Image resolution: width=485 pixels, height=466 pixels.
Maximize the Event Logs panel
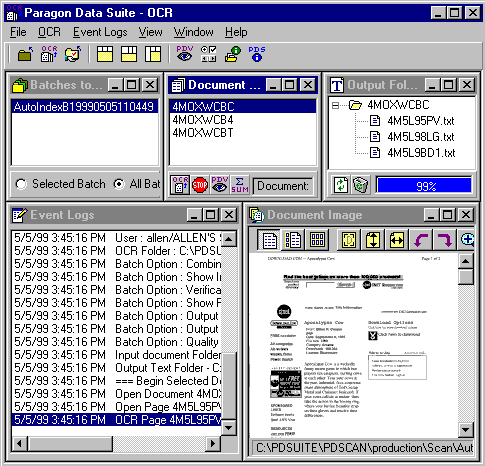tap(210, 215)
